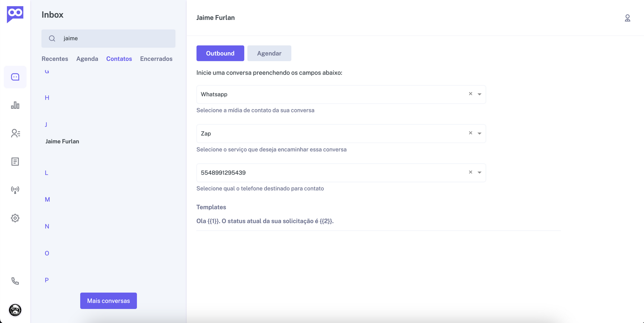Open the broadcast antenna sidebar icon
Viewport: 644px width, 323px height.
point(15,190)
